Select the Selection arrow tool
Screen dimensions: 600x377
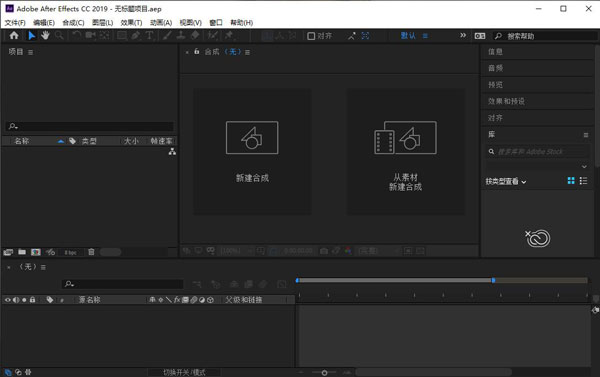[32, 36]
